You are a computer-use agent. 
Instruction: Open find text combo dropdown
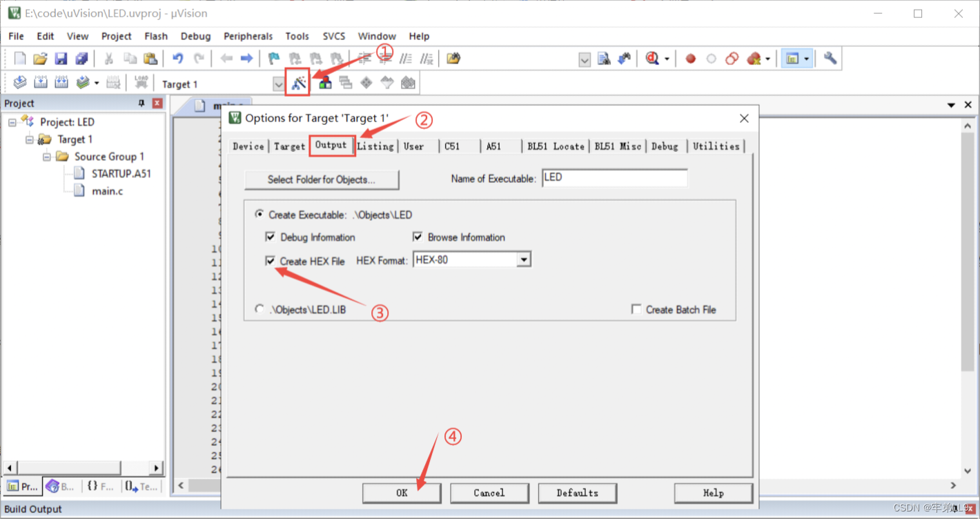(585, 59)
